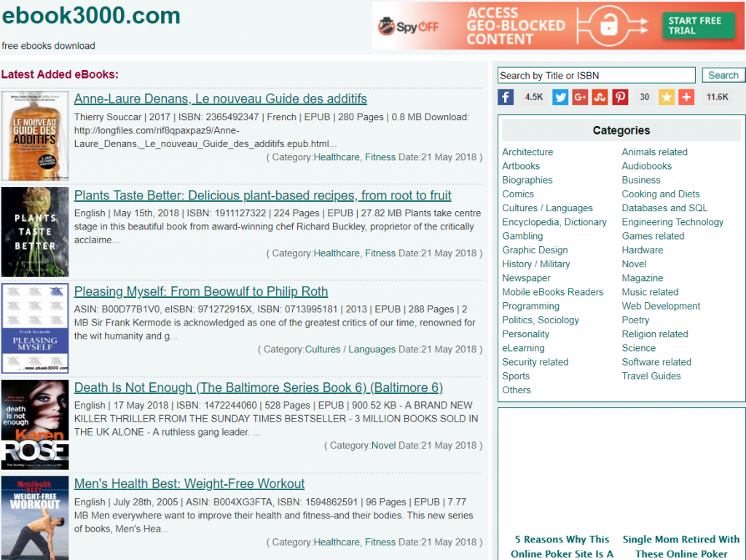Screen dimensions: 746x560
Task: Open Cultures / Languages in the Categories sidebar
Action: point(548,208)
